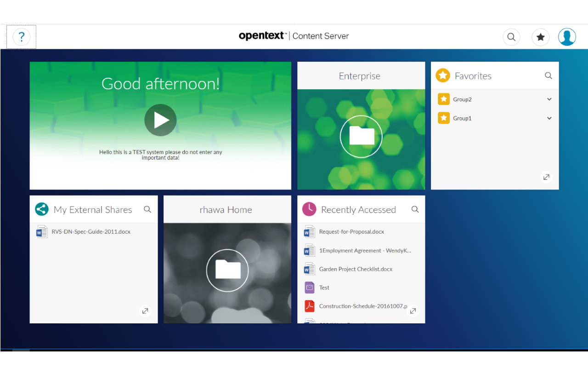
Task: Open the user profile avatar
Action: point(567,37)
